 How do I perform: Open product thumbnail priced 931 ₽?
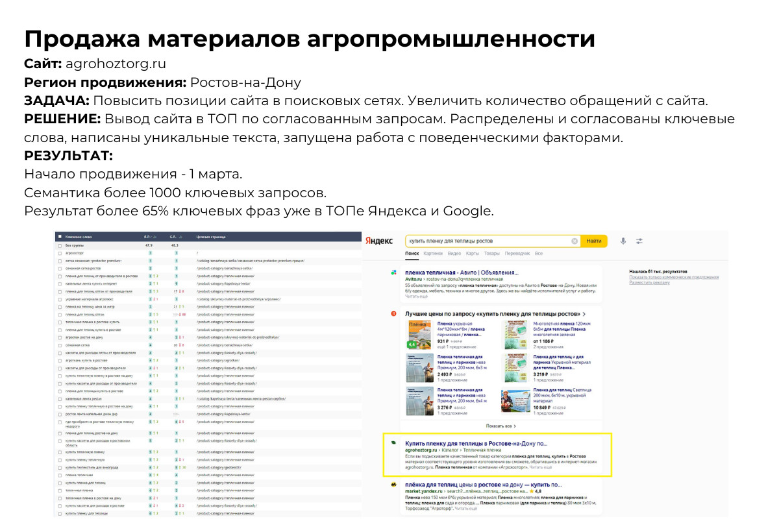pyautogui.click(x=419, y=334)
